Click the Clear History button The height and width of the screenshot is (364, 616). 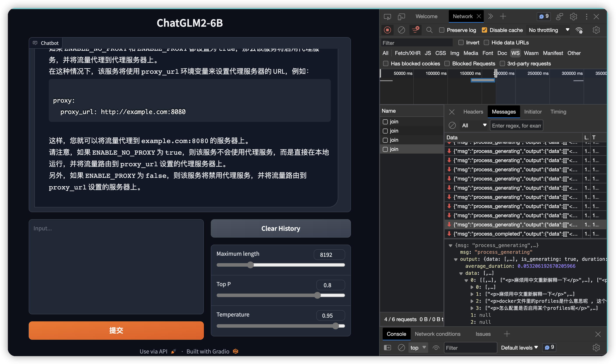pyautogui.click(x=280, y=228)
